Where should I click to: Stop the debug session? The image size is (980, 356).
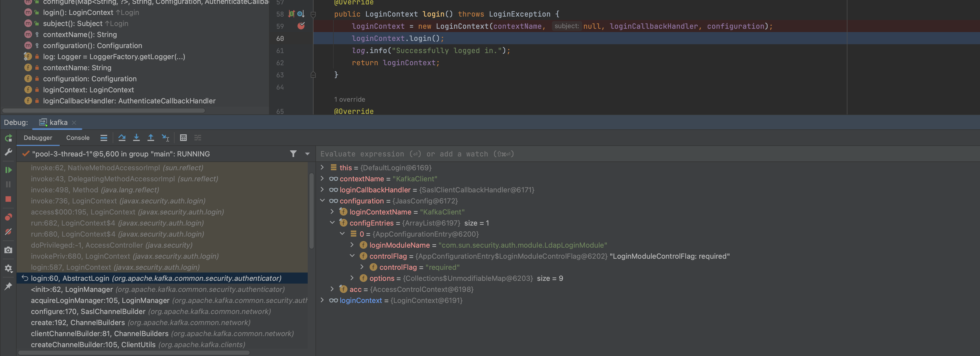coord(8,199)
